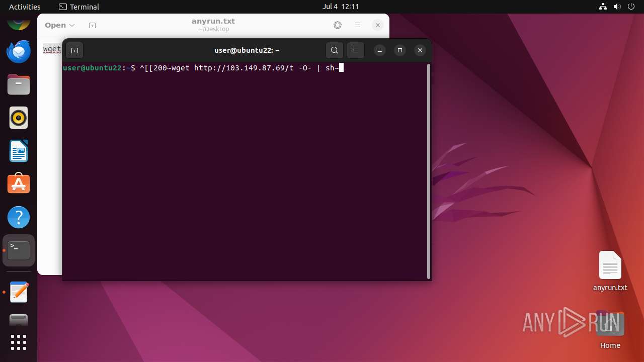Open the removable drive icon in the dock
This screenshot has height=362, width=644.
point(19,320)
